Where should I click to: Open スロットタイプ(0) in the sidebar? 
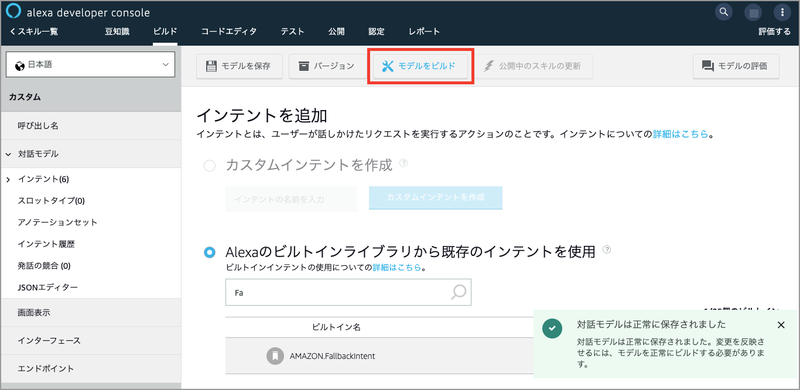[51, 201]
